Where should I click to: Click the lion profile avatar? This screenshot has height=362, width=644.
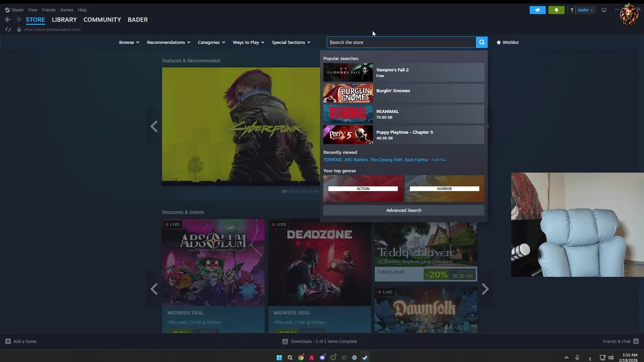pos(629,15)
